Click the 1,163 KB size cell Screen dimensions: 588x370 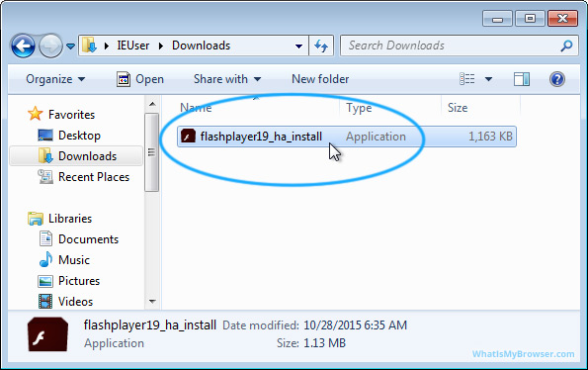490,137
